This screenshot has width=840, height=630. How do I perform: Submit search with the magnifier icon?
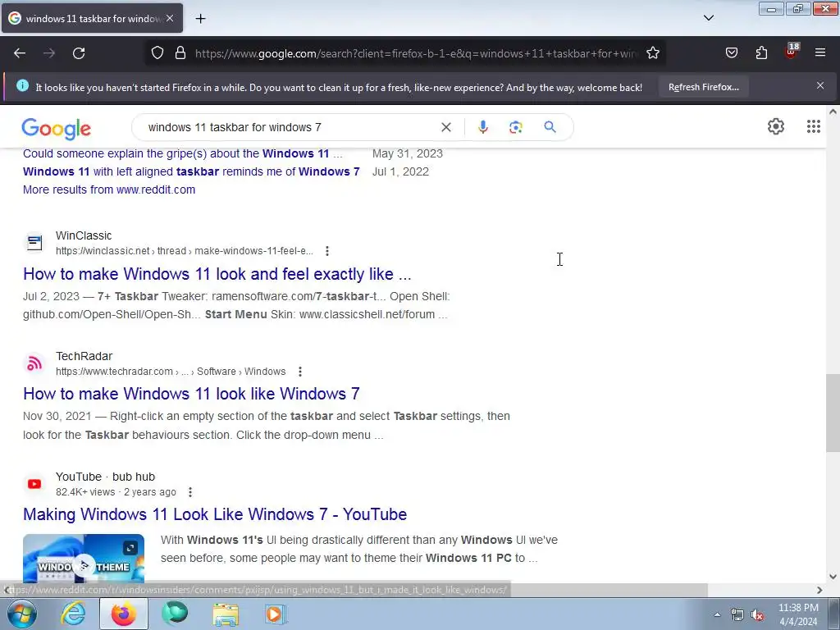click(x=550, y=127)
